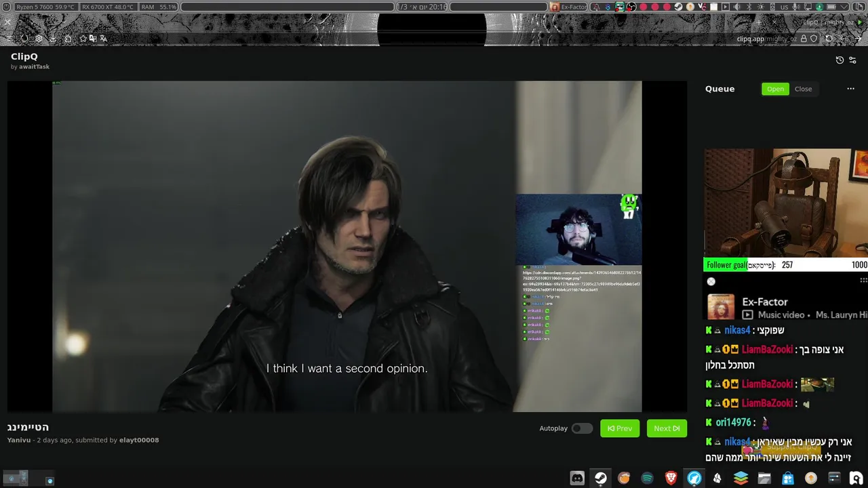868x488 pixels.
Task: Click the chair webcam preview in sidebar
Action: tap(786, 203)
